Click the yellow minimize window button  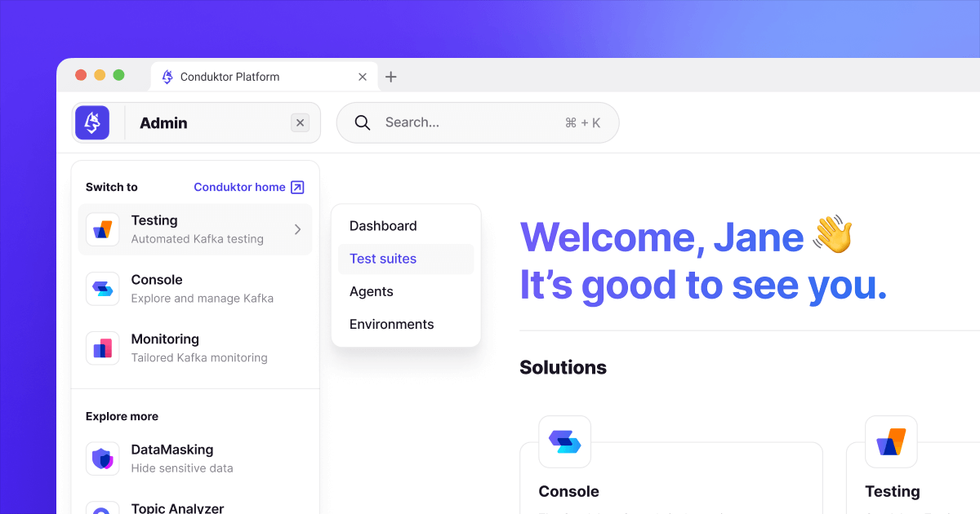click(x=100, y=75)
